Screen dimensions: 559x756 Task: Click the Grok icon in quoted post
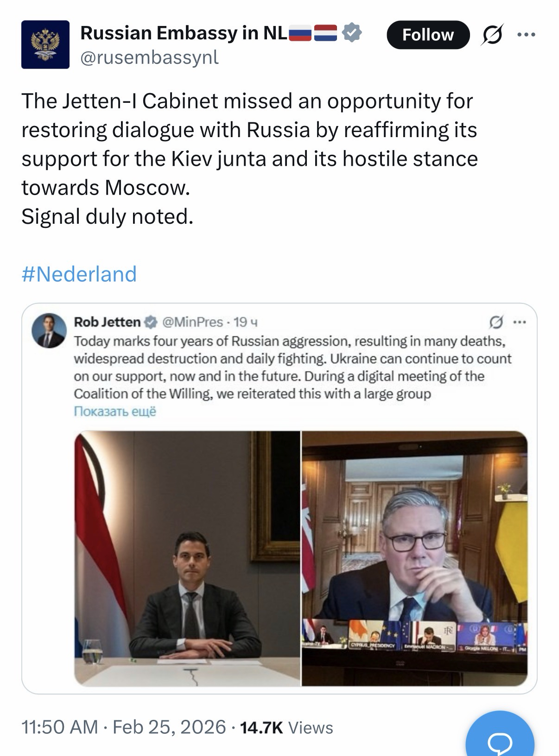[496, 321]
